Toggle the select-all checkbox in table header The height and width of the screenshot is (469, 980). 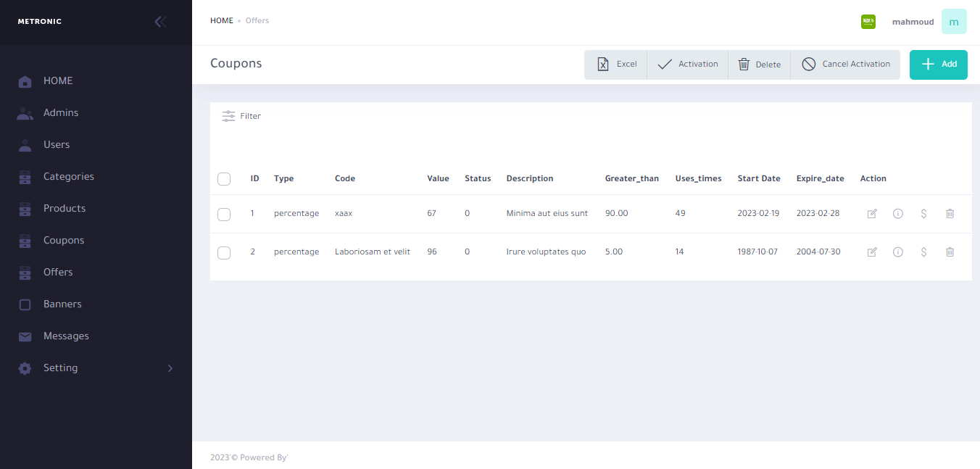[x=224, y=179]
